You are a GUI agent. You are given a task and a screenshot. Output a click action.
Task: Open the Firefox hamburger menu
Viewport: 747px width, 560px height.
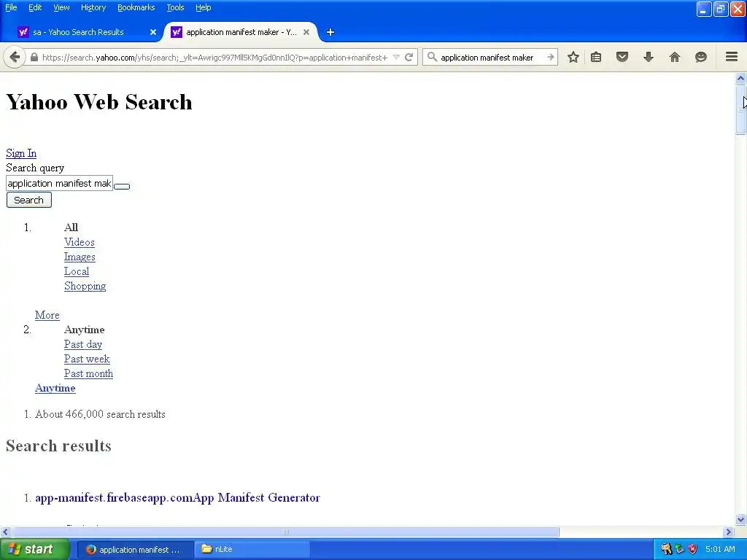(732, 57)
